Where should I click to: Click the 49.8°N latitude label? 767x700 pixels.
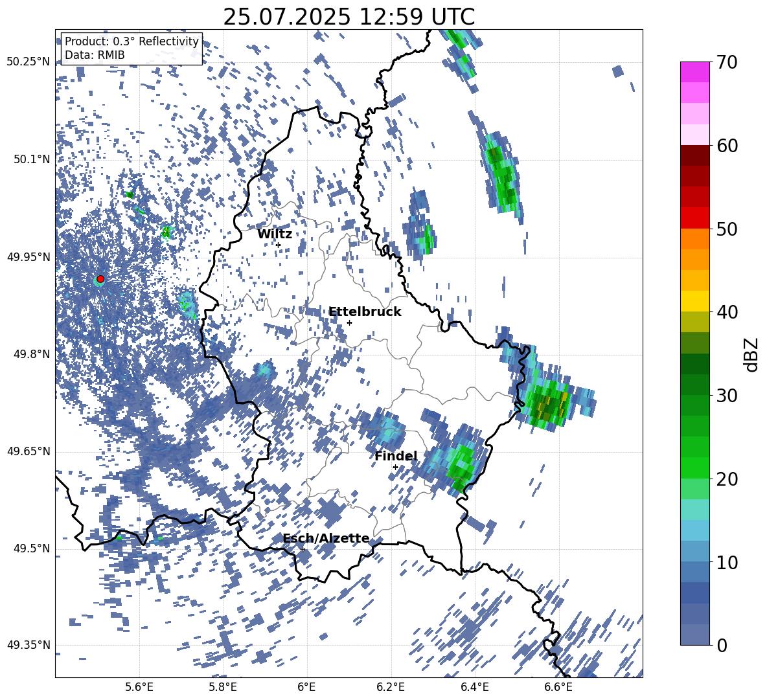point(32,354)
